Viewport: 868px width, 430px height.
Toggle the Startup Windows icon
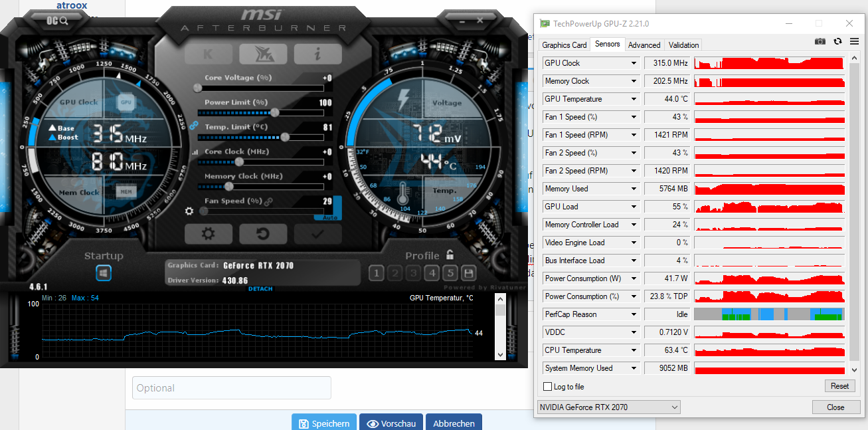tap(104, 273)
